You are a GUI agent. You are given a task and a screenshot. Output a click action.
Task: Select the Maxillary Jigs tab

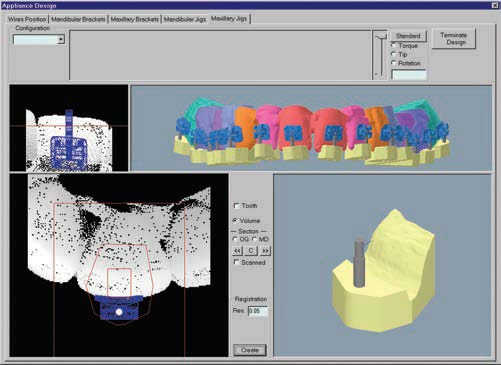point(229,19)
